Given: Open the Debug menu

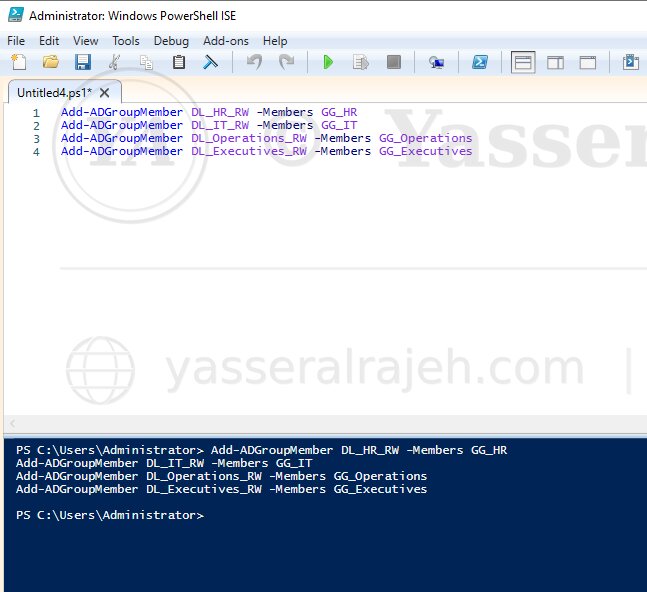Looking at the screenshot, I should [x=171, y=41].
